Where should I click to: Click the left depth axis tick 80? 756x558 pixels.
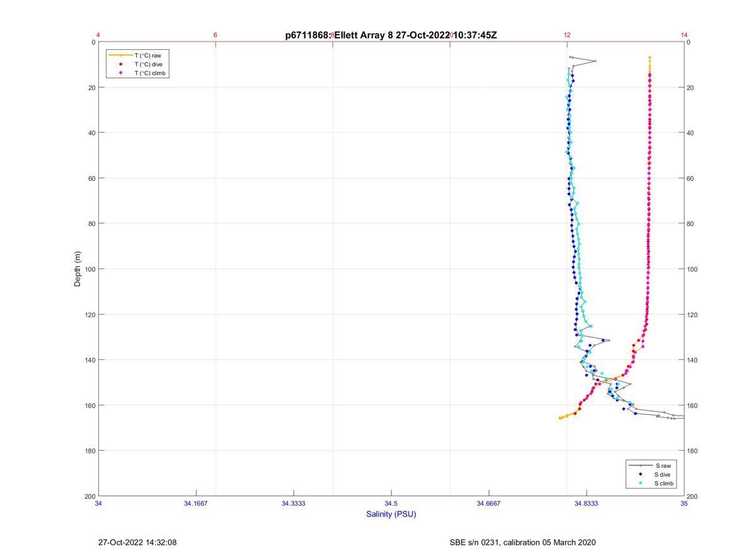93,224
